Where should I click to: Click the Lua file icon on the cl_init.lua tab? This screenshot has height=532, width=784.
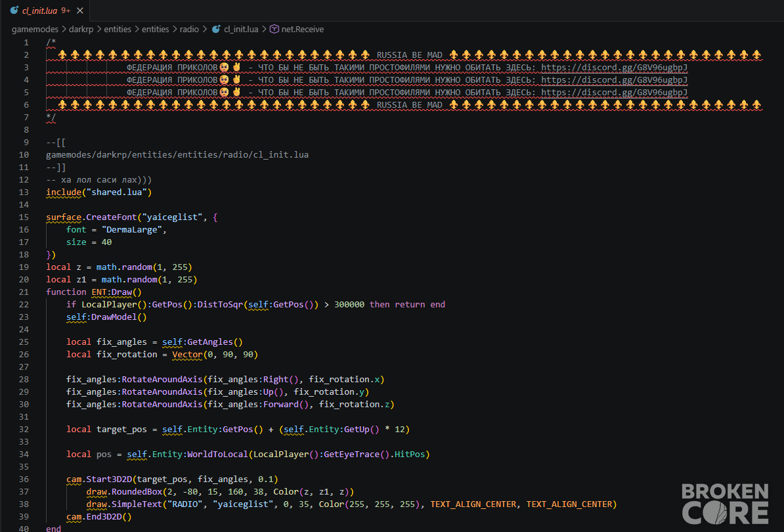14,10
